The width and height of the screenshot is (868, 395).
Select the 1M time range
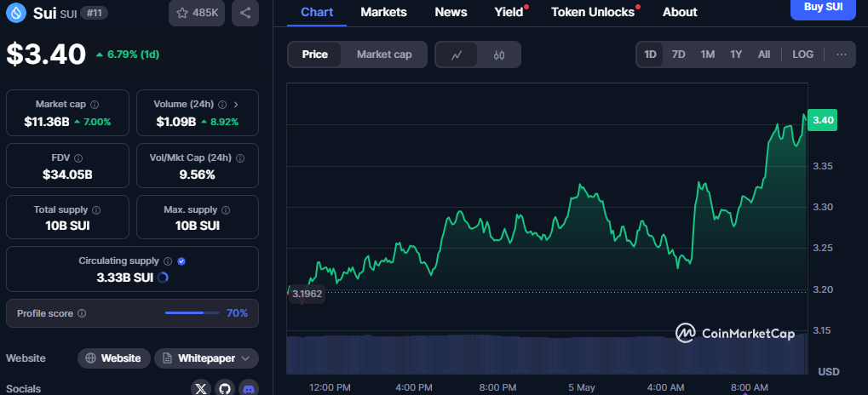(708, 54)
